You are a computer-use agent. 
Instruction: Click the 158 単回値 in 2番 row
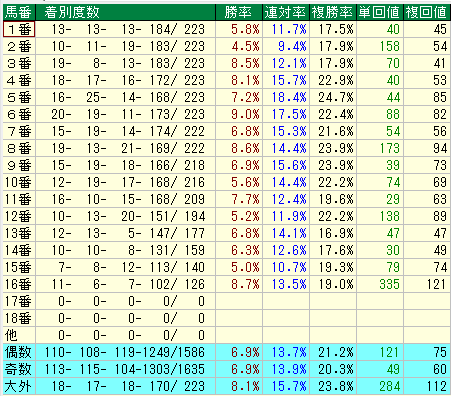point(380,46)
